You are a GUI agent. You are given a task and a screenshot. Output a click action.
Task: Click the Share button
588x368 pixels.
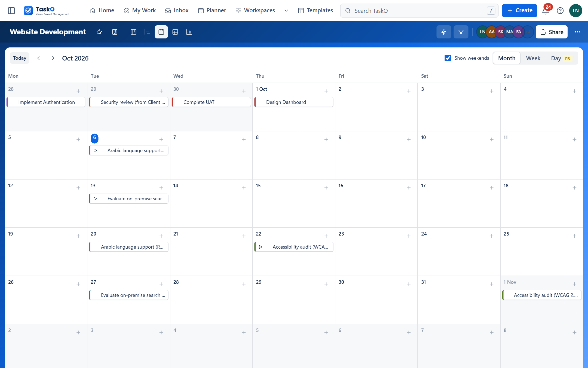click(552, 32)
